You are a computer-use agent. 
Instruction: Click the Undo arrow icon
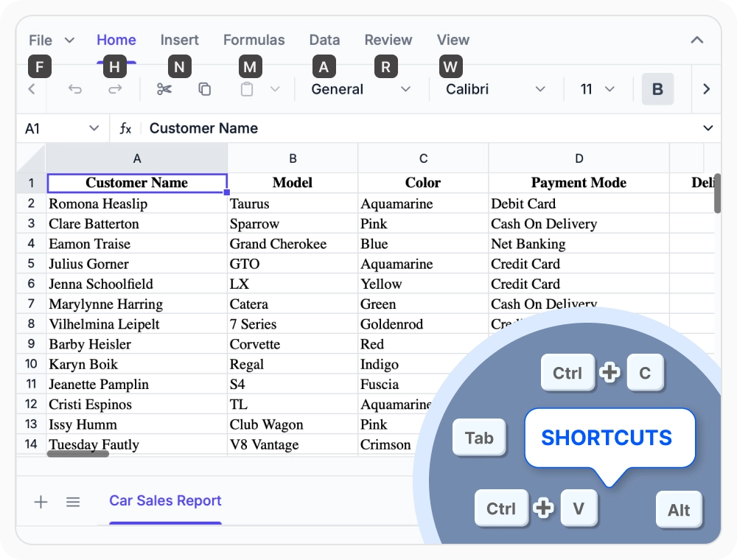[x=75, y=89]
